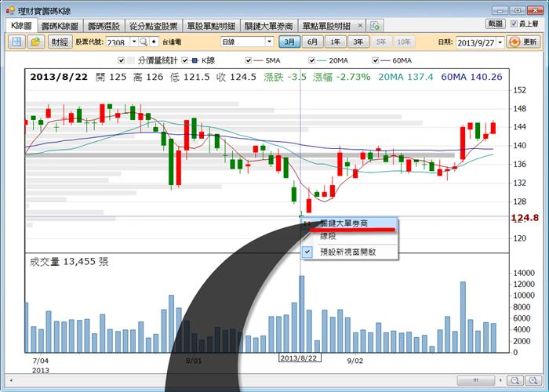
Task: Click the zoom out magnifier at bottom right
Action: (515, 380)
